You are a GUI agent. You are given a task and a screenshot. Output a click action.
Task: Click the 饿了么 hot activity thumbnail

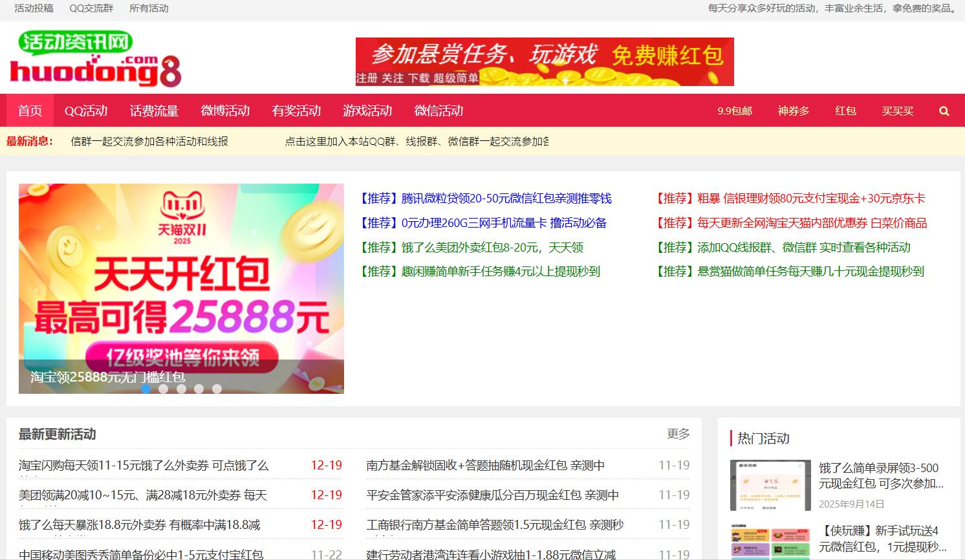[x=770, y=485]
